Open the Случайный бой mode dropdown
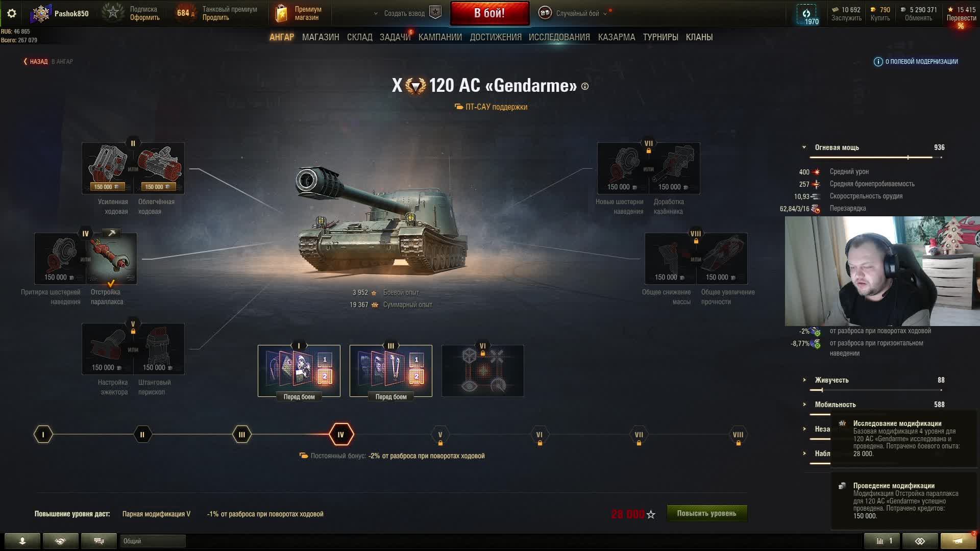Image resolution: width=980 pixels, height=551 pixels. [577, 13]
